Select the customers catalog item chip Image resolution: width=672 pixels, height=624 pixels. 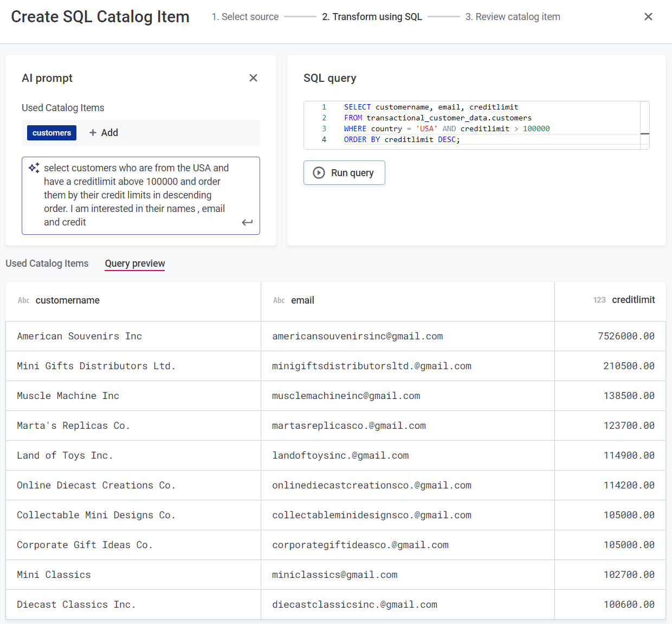pos(51,133)
